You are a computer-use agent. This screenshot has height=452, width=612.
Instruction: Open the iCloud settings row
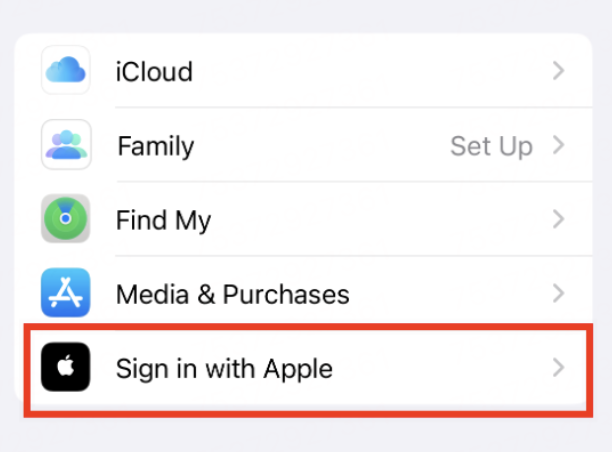[304, 70]
